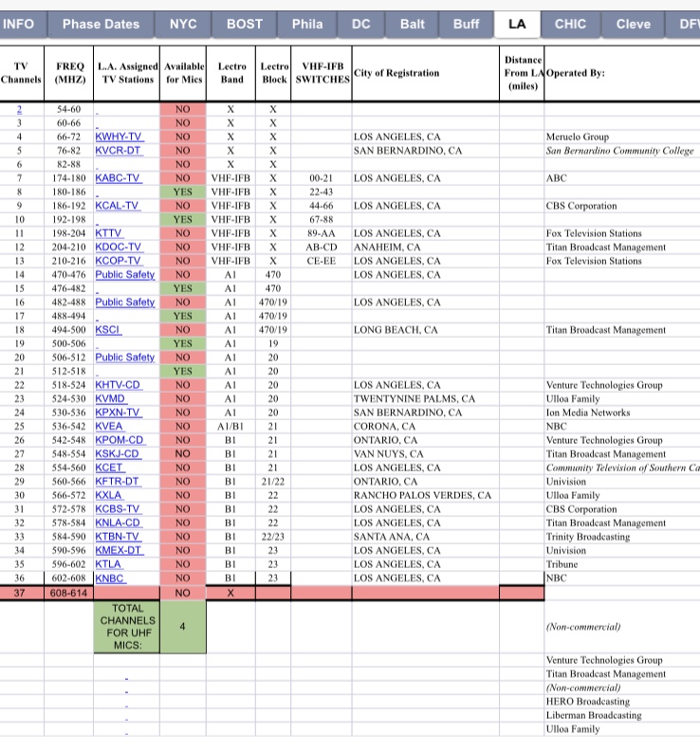Viewport: 700px width, 752px height.
Task: Open Public Safety link for channel 14
Action: point(125,274)
